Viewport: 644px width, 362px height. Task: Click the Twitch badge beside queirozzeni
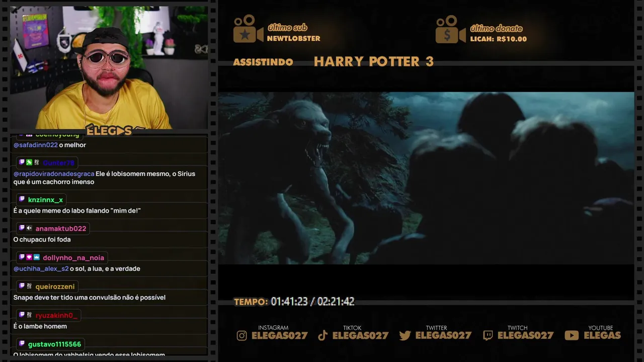pos(22,286)
